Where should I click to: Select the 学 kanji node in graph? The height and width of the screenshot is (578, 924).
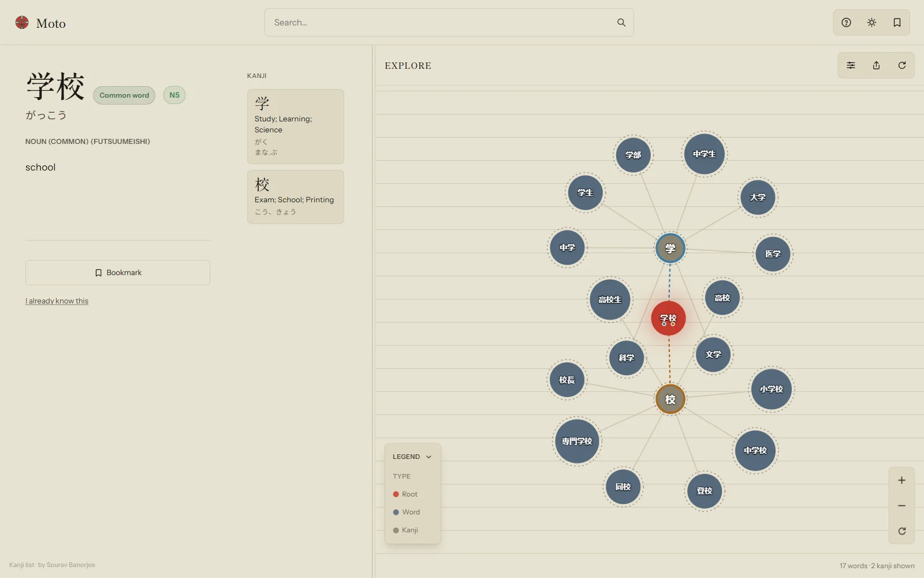click(670, 249)
